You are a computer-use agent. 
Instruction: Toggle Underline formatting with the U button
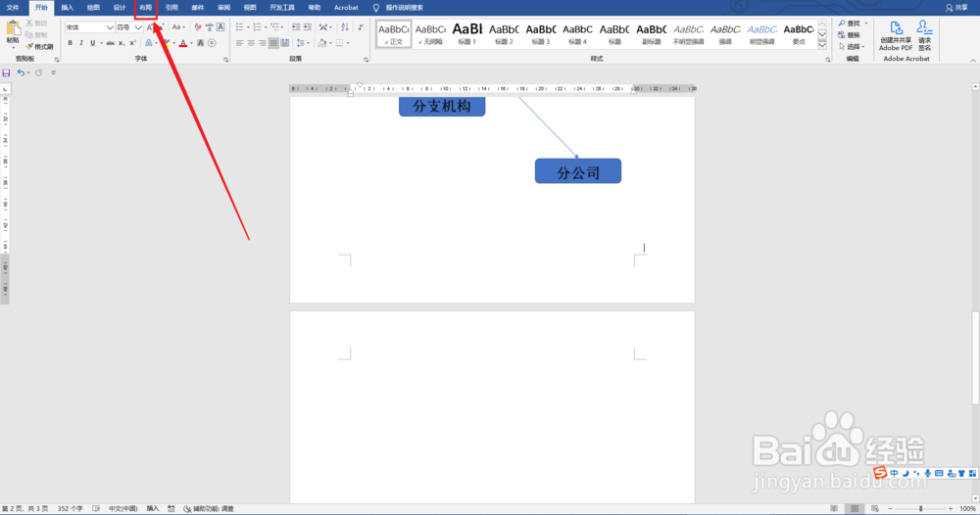(x=92, y=43)
